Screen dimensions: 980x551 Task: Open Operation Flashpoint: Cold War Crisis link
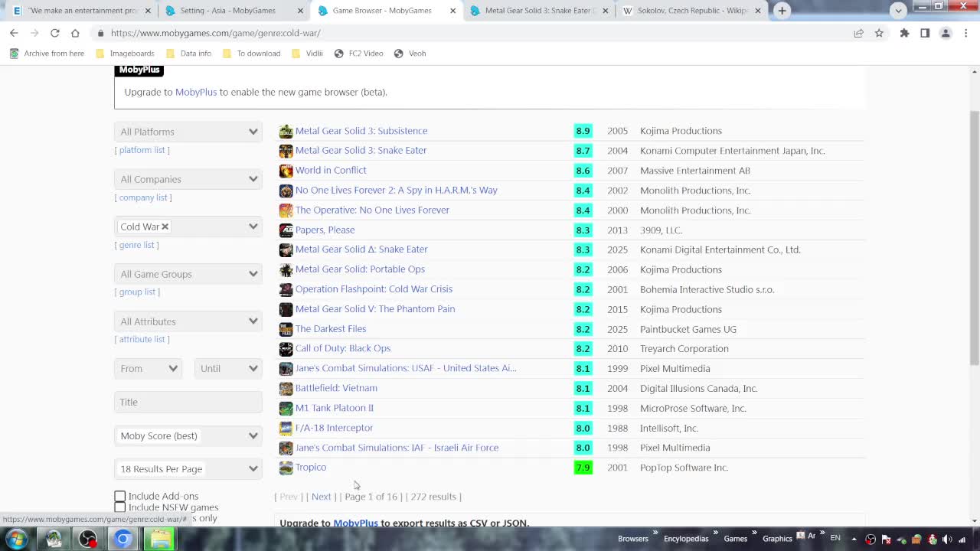pyautogui.click(x=374, y=289)
